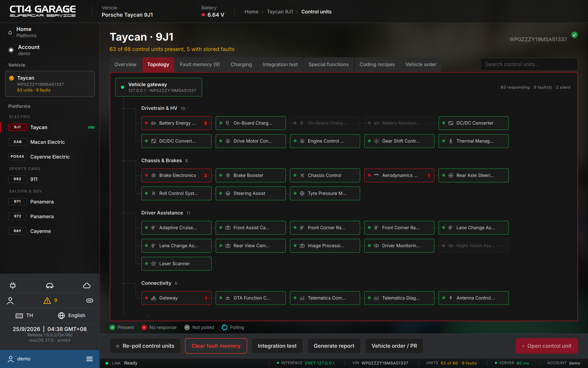Image resolution: width=588 pixels, height=368 pixels.
Task: Open the warning triangle fault indicator showing 9
Action: tap(50, 301)
